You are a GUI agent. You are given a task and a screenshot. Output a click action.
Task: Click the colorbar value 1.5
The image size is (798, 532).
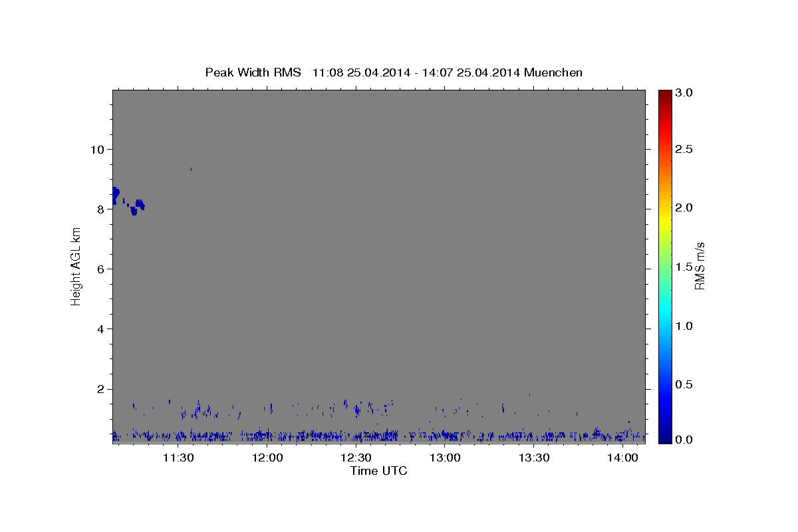[x=685, y=267]
